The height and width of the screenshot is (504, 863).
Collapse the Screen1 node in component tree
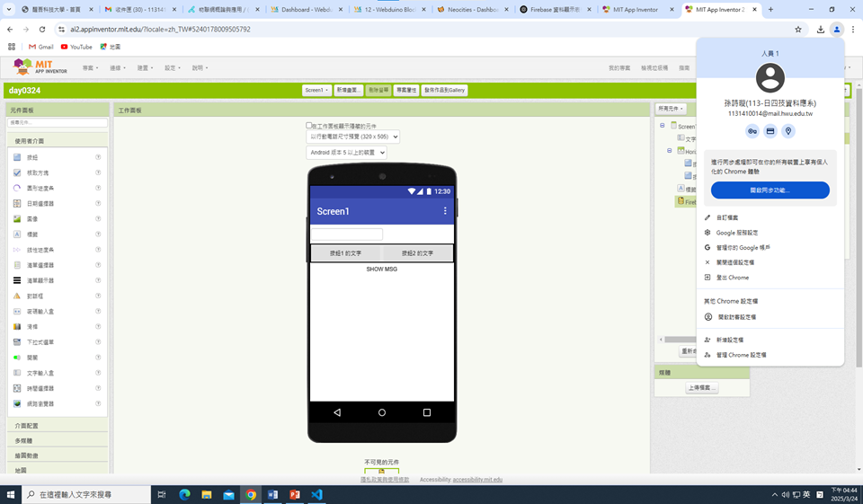click(x=663, y=127)
